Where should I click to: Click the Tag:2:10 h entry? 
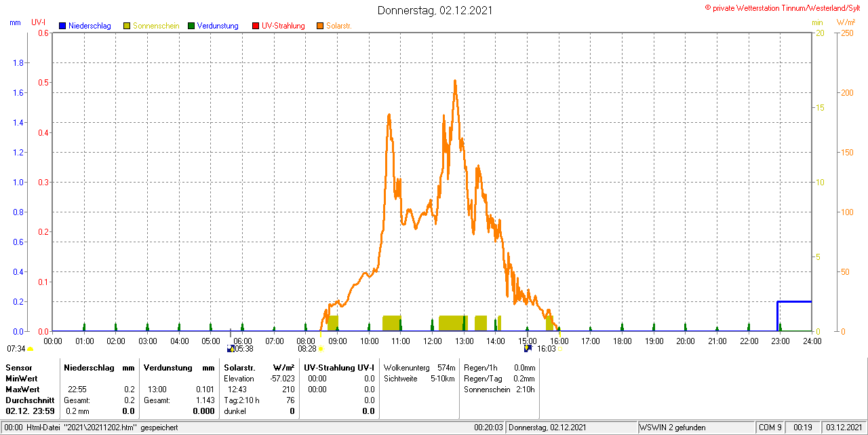click(x=241, y=400)
